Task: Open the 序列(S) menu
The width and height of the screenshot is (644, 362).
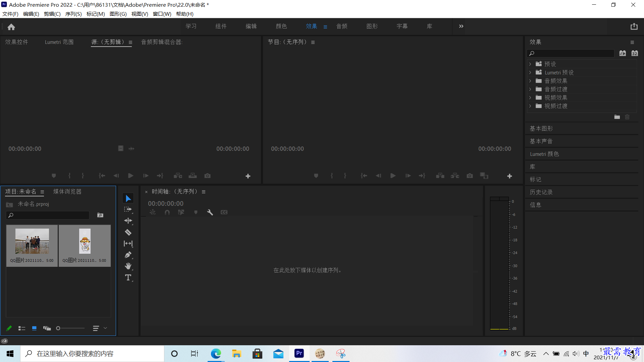Action: click(73, 14)
